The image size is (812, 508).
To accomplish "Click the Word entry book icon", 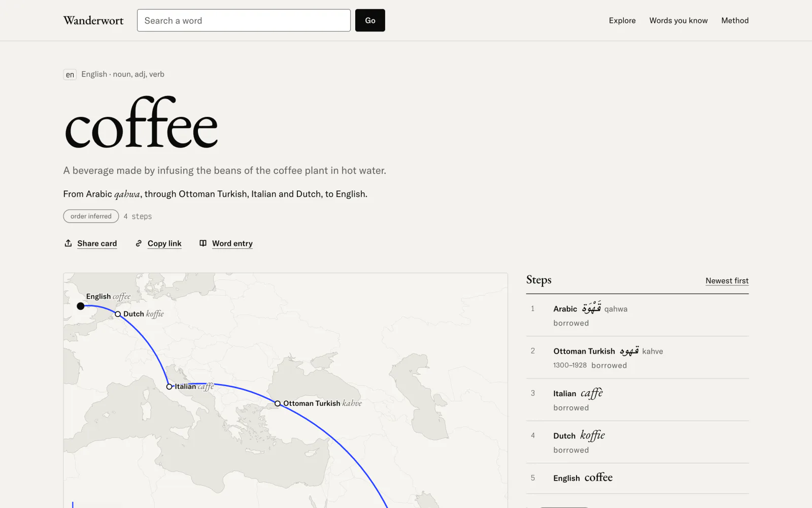I will pyautogui.click(x=203, y=243).
